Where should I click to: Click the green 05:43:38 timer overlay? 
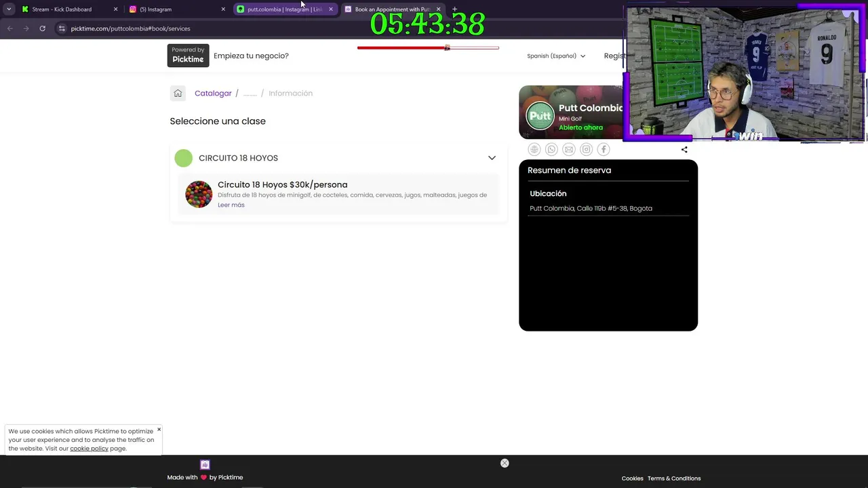tap(427, 24)
